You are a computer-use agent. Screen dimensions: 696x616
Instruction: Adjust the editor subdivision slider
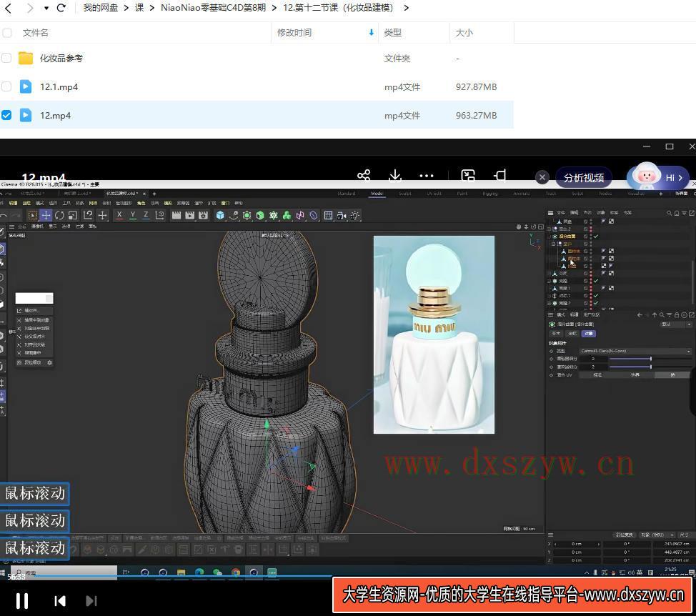[x=651, y=359]
